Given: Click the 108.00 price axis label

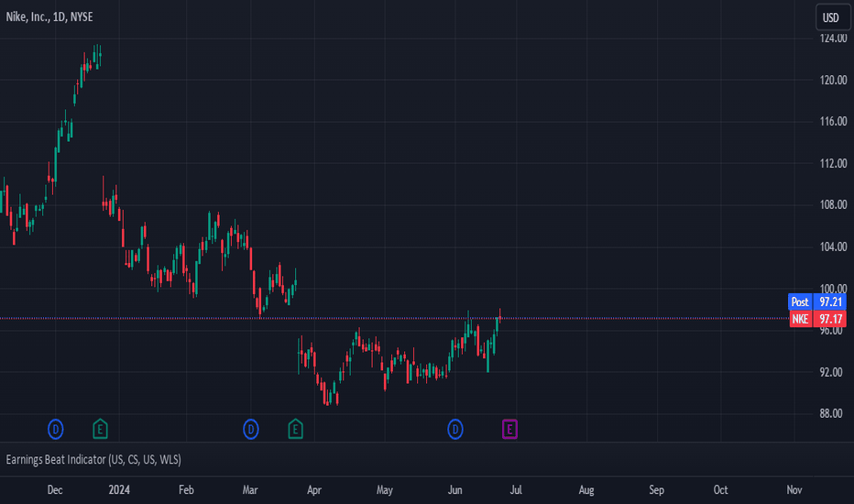Looking at the screenshot, I should [833, 205].
